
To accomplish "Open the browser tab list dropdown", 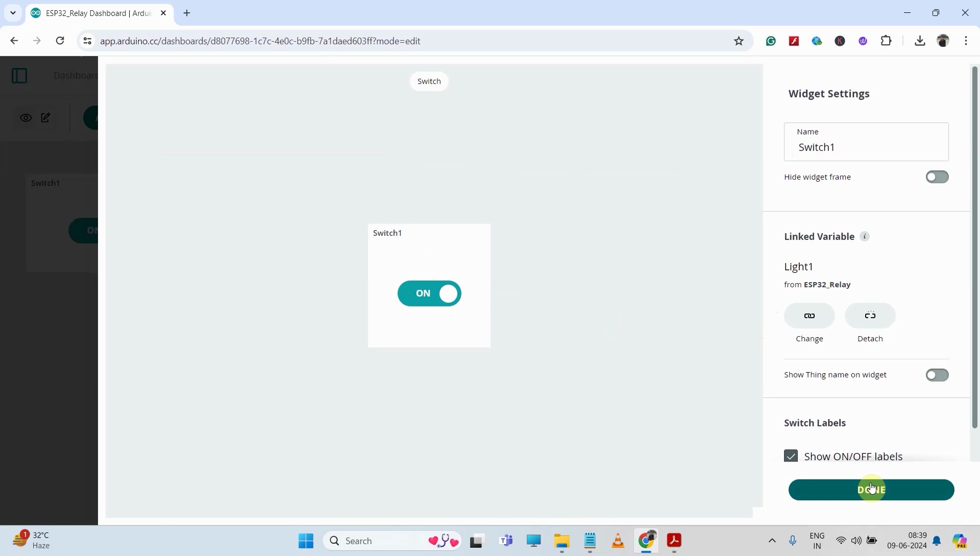I will tap(13, 13).
